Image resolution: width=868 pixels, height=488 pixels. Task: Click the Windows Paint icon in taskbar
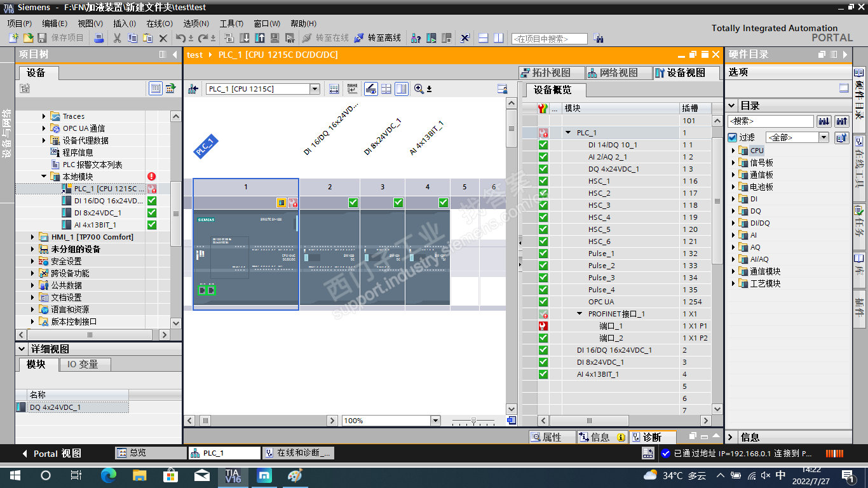click(295, 475)
